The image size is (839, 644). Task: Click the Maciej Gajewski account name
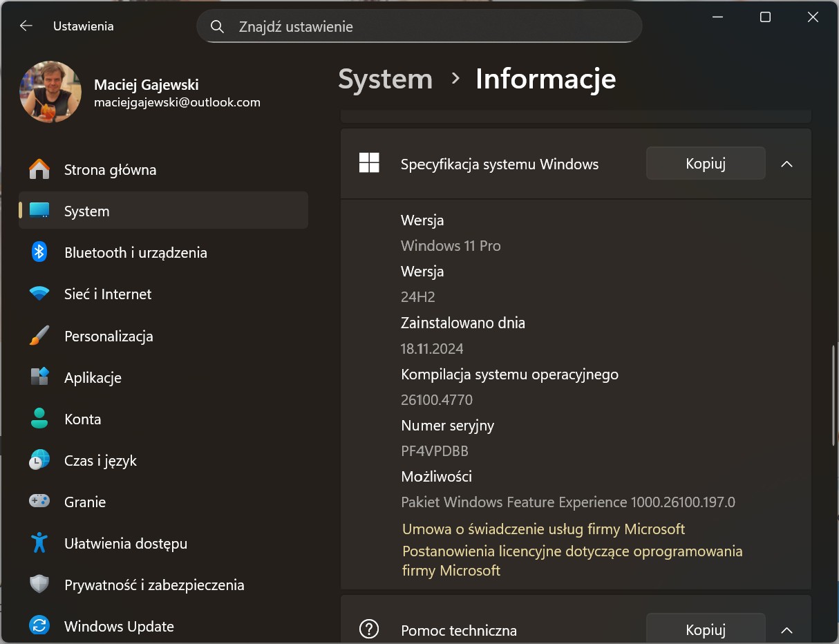(146, 84)
